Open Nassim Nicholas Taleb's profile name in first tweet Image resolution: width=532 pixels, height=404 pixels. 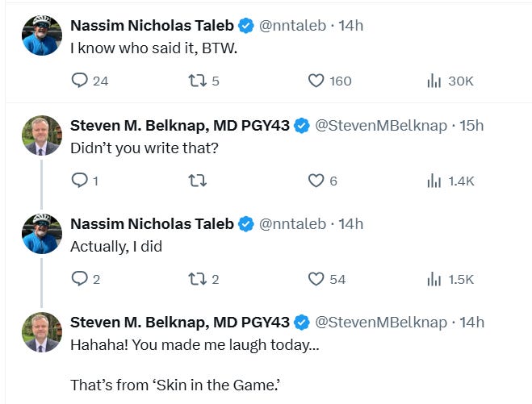click(152, 26)
